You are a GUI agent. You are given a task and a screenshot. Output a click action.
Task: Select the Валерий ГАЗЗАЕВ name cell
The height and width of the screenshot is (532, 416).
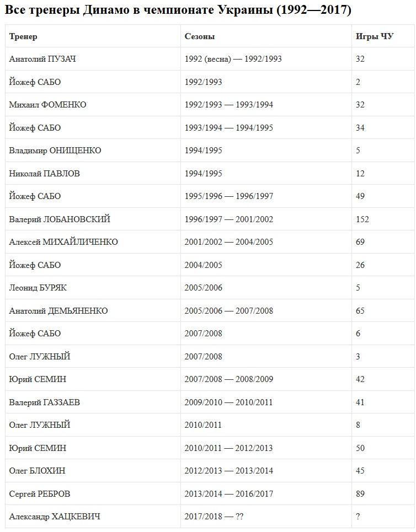44,402
